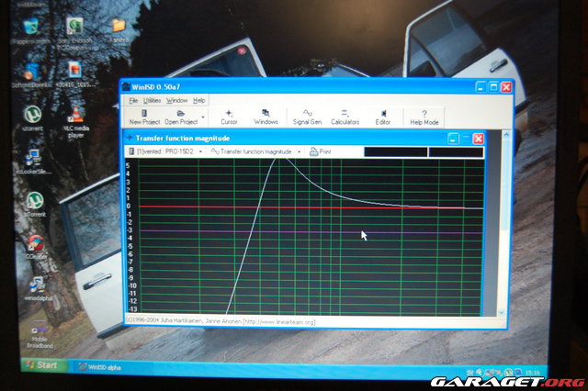Select the Cursor tool in toolbar
The image size is (588, 391).
click(229, 116)
